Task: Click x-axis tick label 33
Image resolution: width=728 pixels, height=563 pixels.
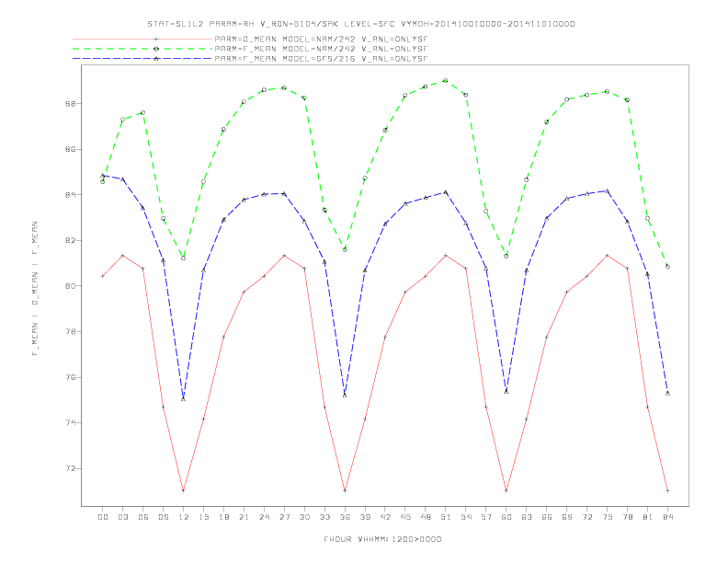Action: [x=324, y=517]
